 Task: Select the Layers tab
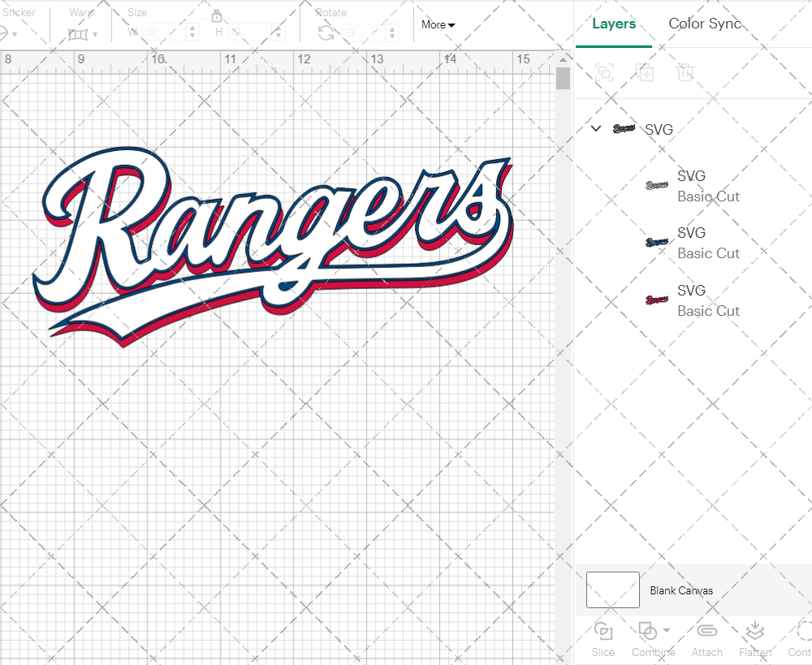click(x=614, y=24)
